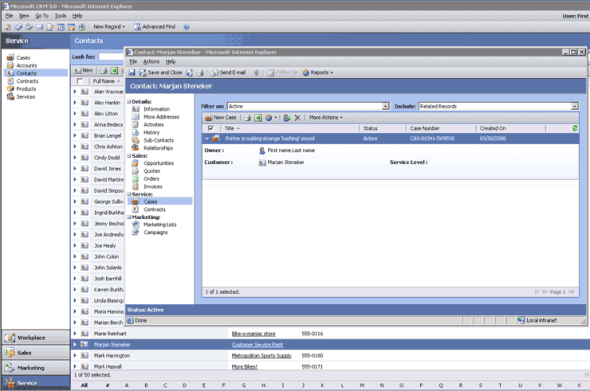Click the help icon beside Advanced Find

click(186, 27)
